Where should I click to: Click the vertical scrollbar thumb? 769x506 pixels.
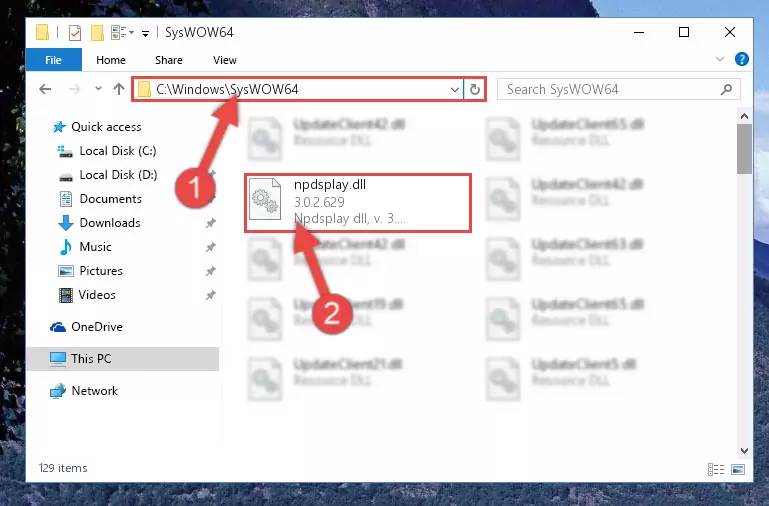click(744, 149)
